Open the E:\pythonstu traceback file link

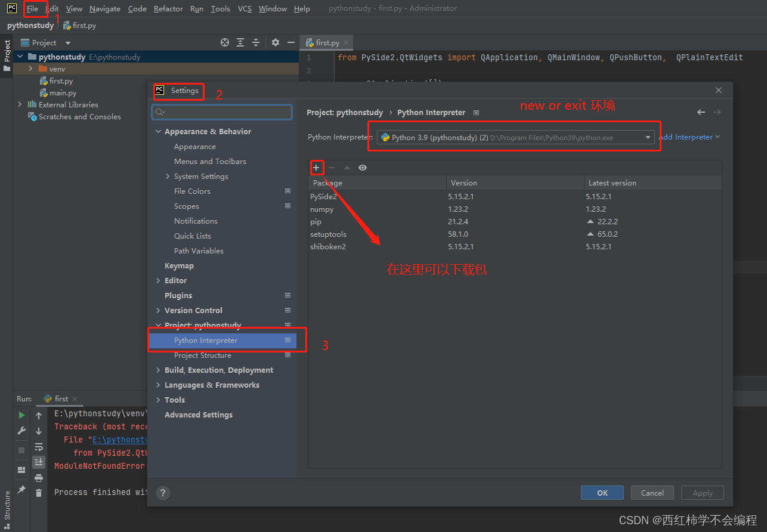click(119, 439)
